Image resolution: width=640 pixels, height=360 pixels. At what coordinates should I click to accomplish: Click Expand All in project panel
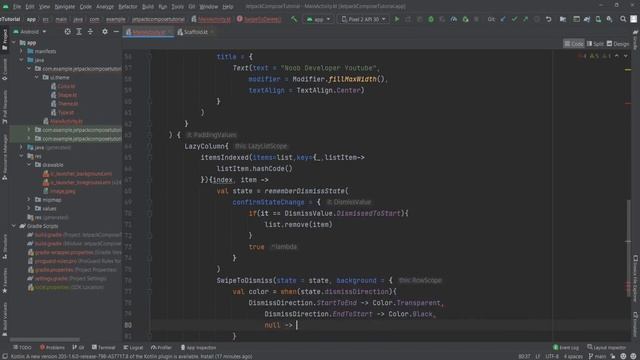79,31
